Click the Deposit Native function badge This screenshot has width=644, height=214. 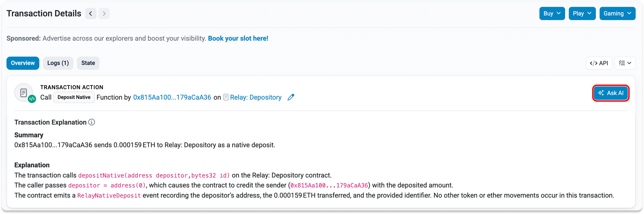click(x=74, y=97)
